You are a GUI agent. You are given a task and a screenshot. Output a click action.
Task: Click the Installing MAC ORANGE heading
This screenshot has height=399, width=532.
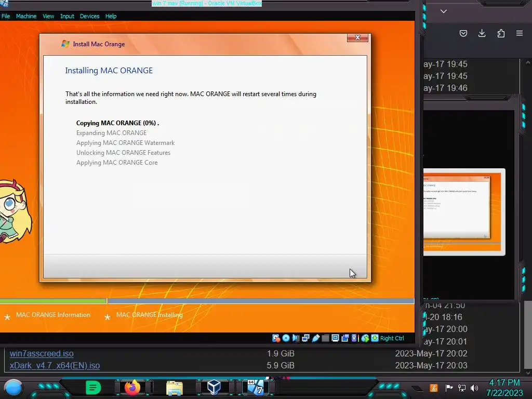[109, 70]
